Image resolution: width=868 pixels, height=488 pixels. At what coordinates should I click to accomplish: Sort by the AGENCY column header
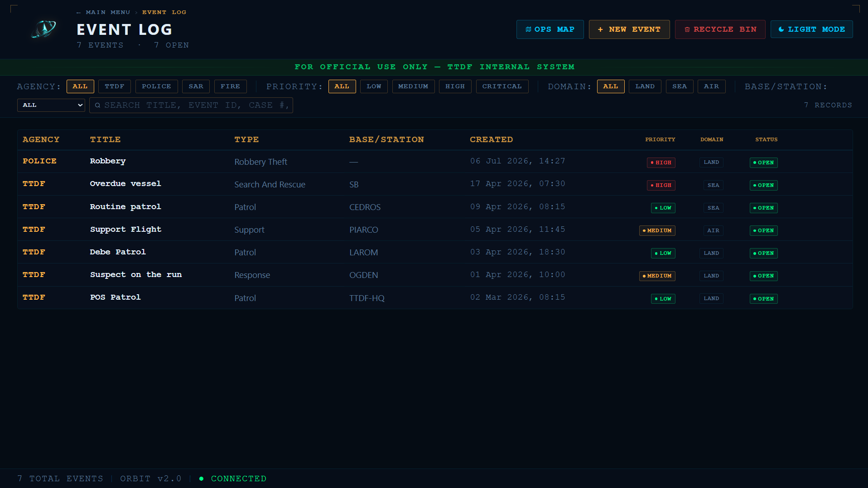click(x=41, y=139)
